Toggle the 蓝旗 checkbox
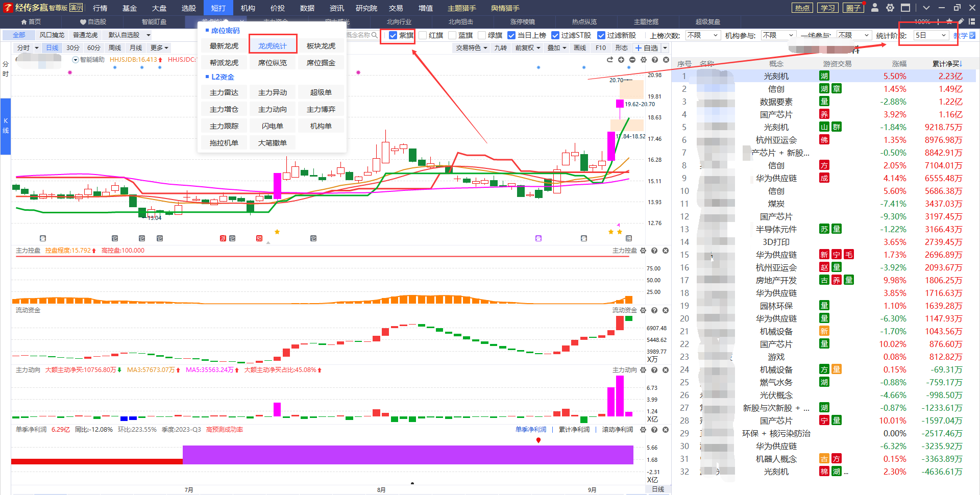Screen dimensions: 980x495 tap(452, 35)
